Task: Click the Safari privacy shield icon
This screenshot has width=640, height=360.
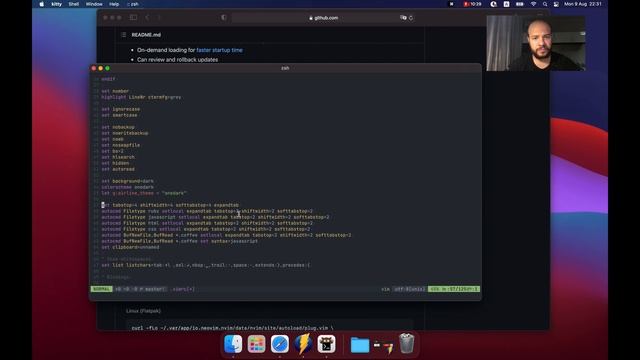Action: (224, 18)
